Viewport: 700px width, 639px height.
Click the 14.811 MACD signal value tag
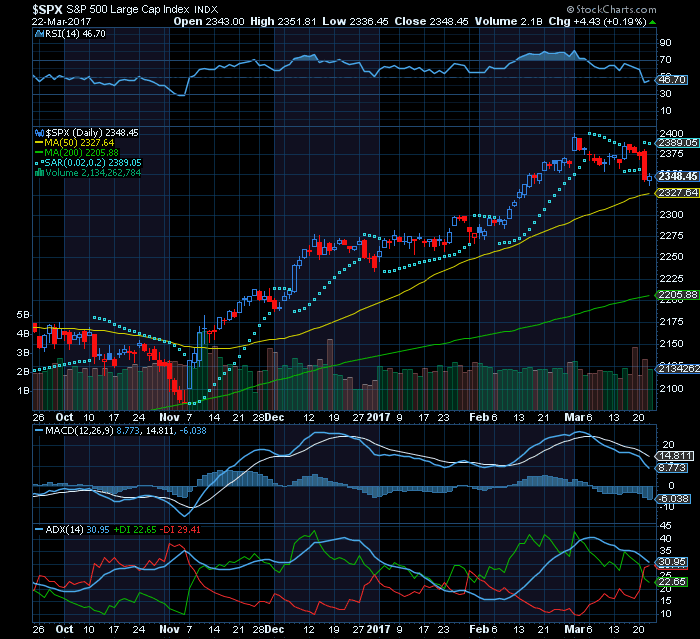(674, 456)
